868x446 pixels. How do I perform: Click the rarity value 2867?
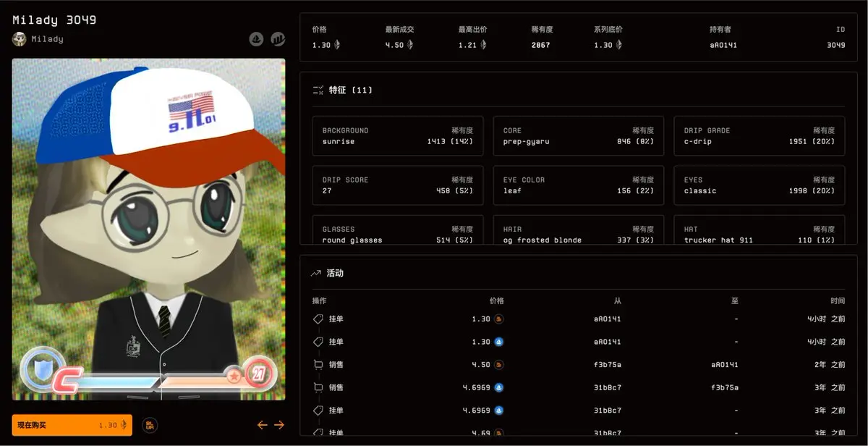tap(540, 45)
